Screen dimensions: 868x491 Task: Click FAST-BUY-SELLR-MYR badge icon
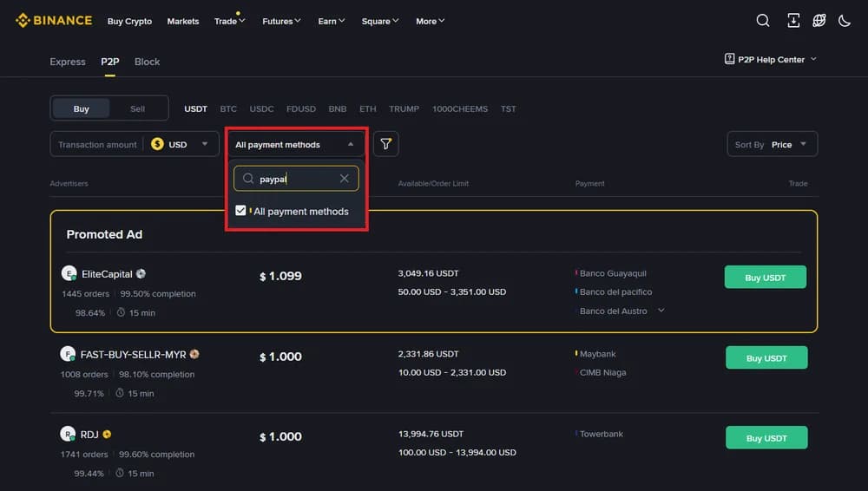click(194, 354)
